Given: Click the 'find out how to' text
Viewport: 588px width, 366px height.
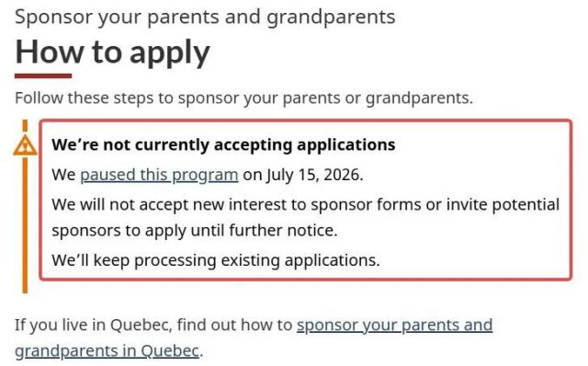Looking at the screenshot, I should 234,326.
